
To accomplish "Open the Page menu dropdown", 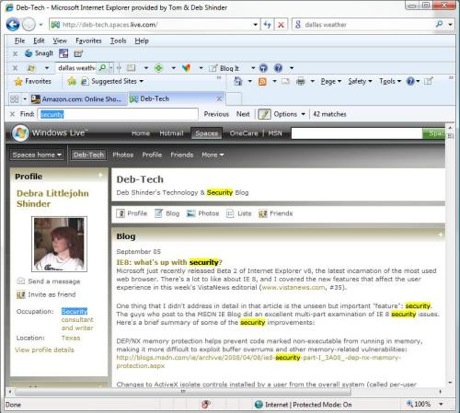I will (x=331, y=81).
